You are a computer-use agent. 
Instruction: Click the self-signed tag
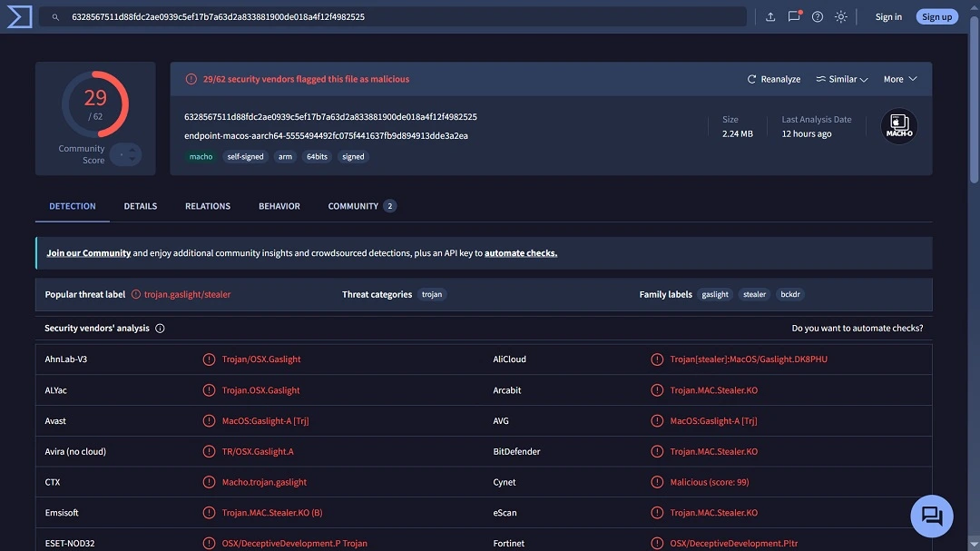click(x=245, y=157)
